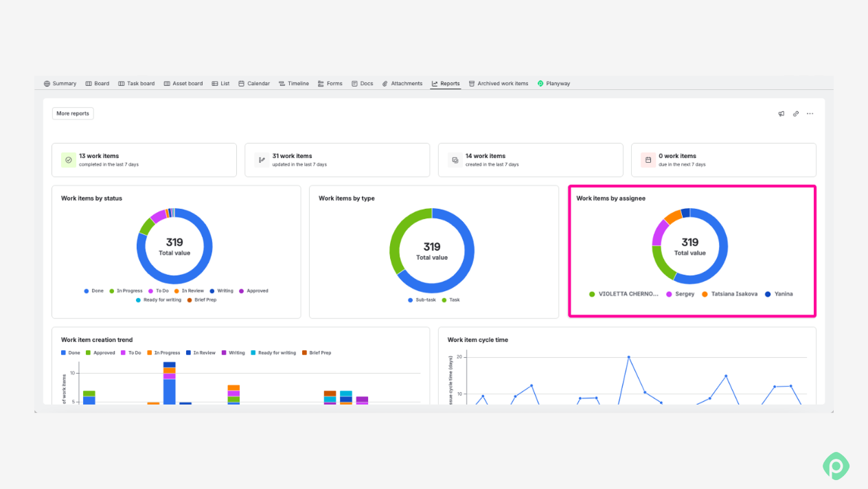Screen dimensions: 868x489
Task: Open the Calendar tab
Action: pos(254,84)
